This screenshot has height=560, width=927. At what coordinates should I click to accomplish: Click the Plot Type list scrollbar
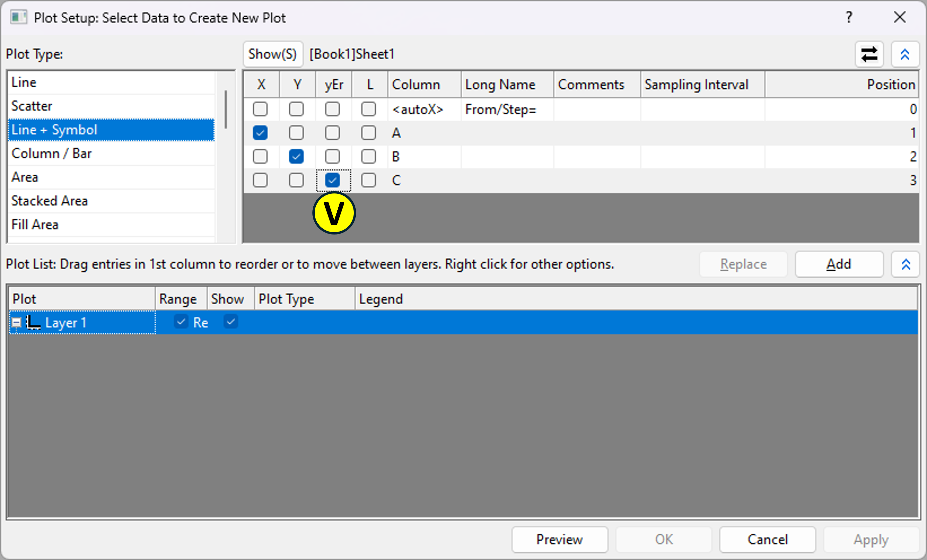click(226, 109)
